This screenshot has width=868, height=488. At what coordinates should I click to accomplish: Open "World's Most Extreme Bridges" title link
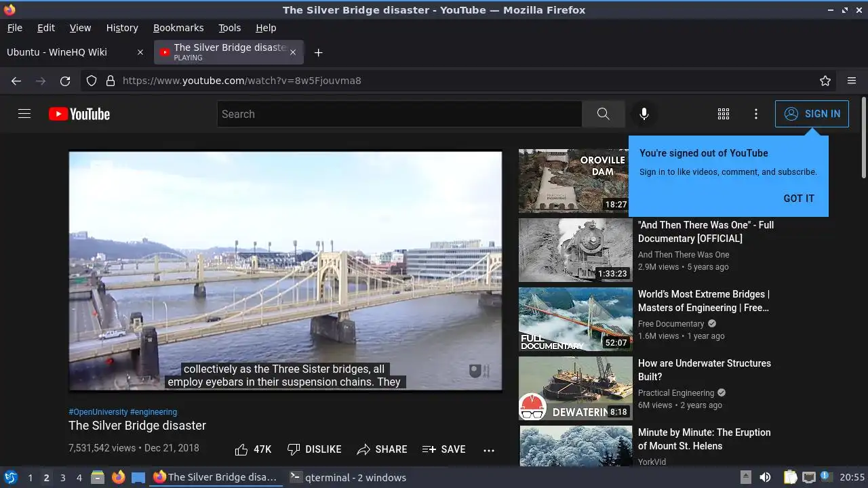coord(704,301)
